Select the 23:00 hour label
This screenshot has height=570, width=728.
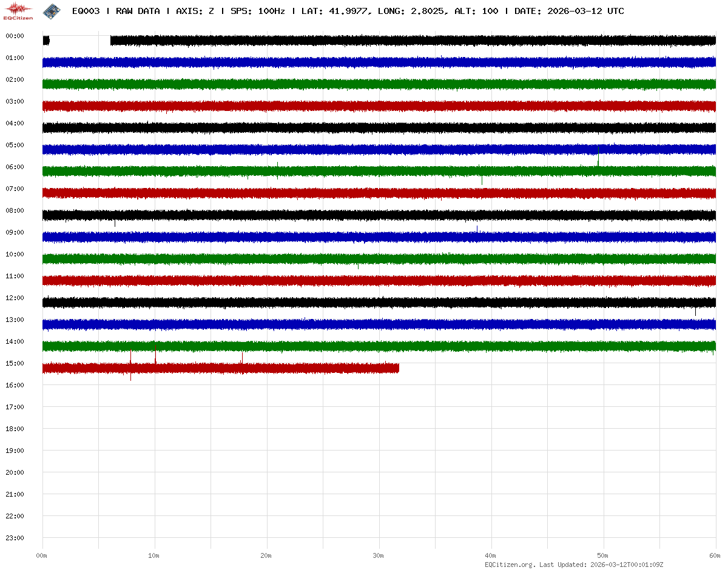[15, 538]
